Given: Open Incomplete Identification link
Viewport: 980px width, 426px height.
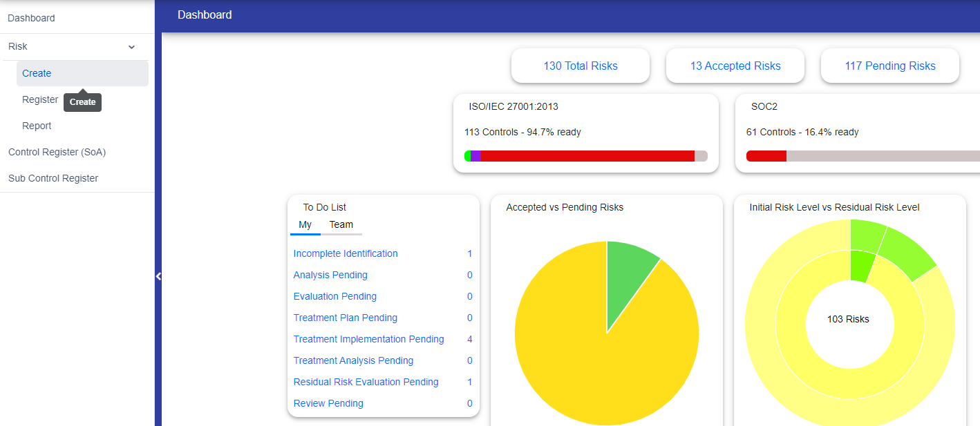Looking at the screenshot, I should point(346,253).
